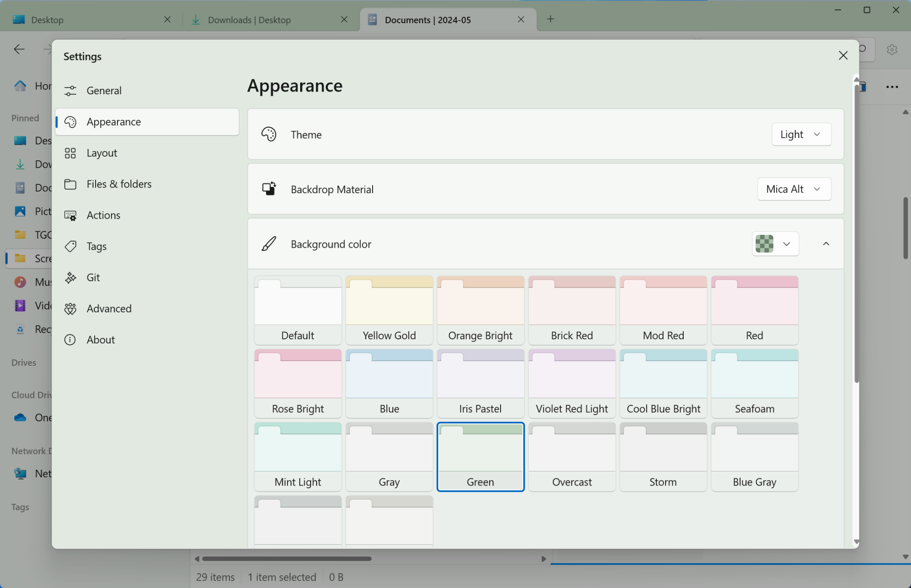
Task: Click the Pictures icon in Files sidebar
Action: coord(20,211)
